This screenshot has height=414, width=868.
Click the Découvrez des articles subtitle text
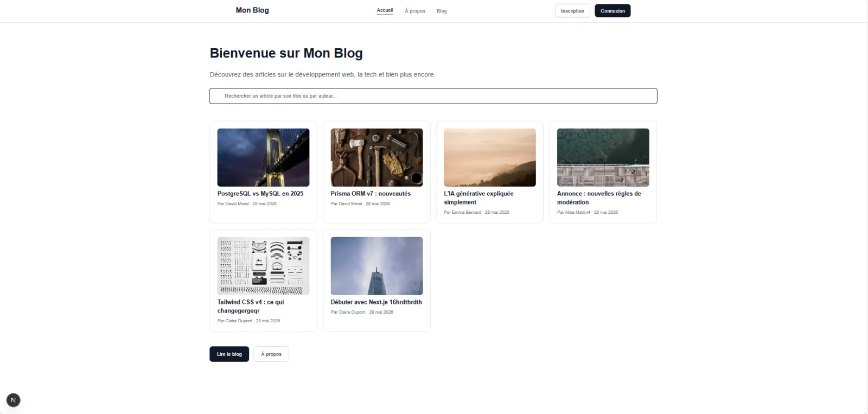(x=322, y=75)
